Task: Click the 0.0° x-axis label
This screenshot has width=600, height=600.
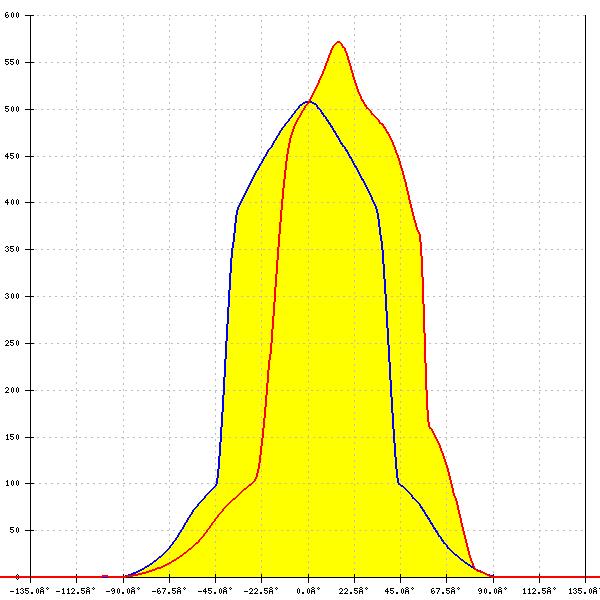Action: (x=308, y=591)
